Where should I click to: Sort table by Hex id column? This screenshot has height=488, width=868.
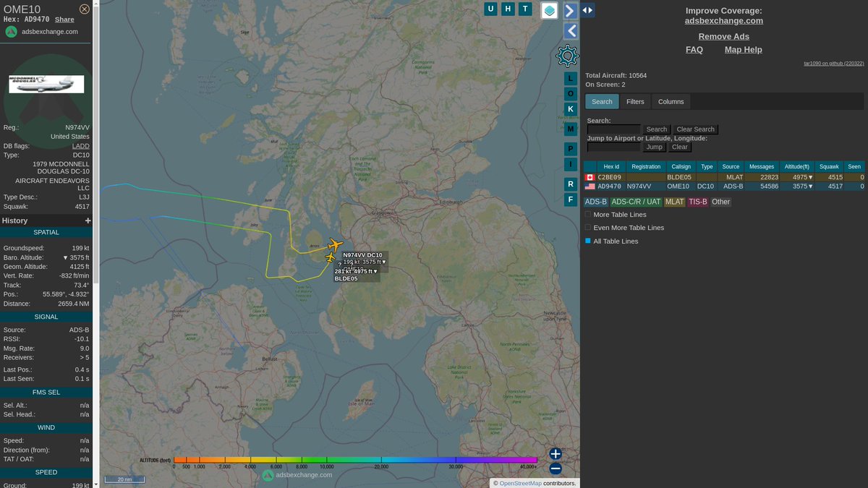pos(612,166)
